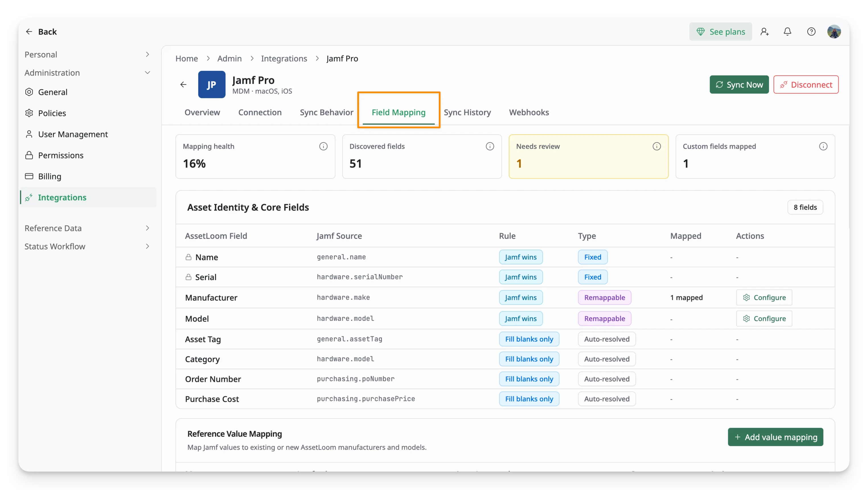Open Policies in the sidebar
The width and height of the screenshot is (868, 490).
coord(88,113)
